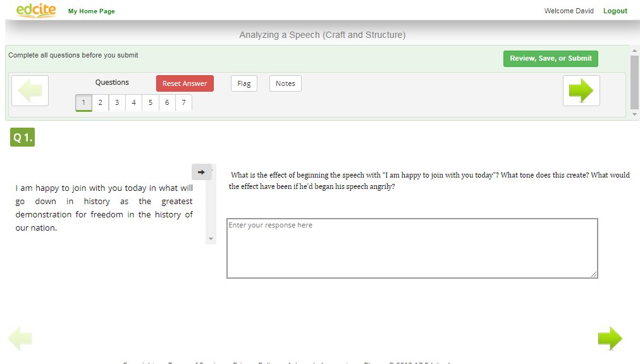Screen dimensions: 640x364
Task: Open My Home Page
Action: pyautogui.click(x=92, y=11)
